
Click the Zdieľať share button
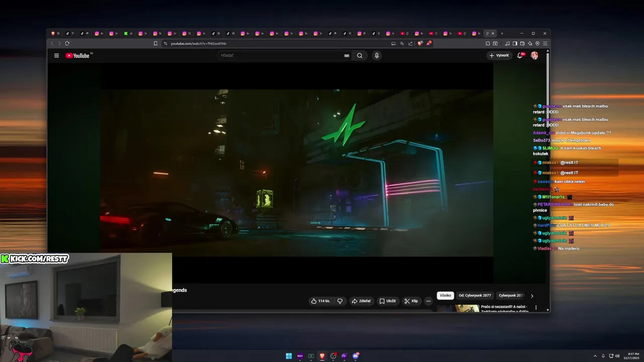tap(361, 301)
